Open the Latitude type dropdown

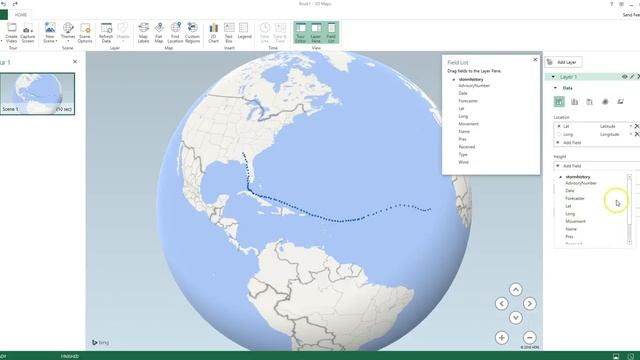(631, 127)
